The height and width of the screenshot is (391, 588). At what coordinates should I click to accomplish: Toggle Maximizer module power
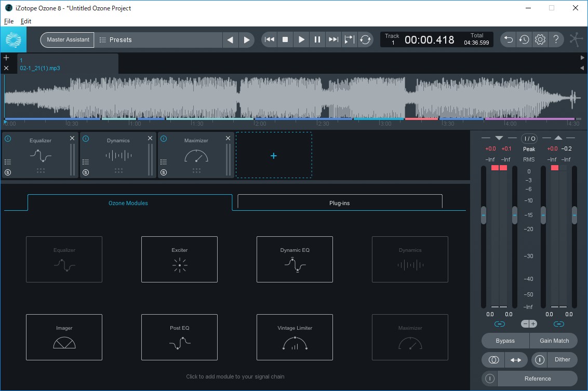coord(164,139)
